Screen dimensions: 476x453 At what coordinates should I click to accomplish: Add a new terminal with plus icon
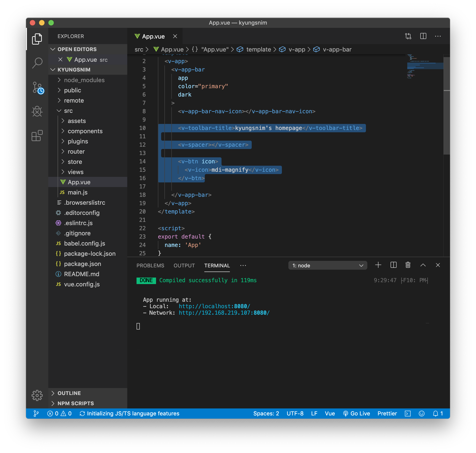[378, 265]
